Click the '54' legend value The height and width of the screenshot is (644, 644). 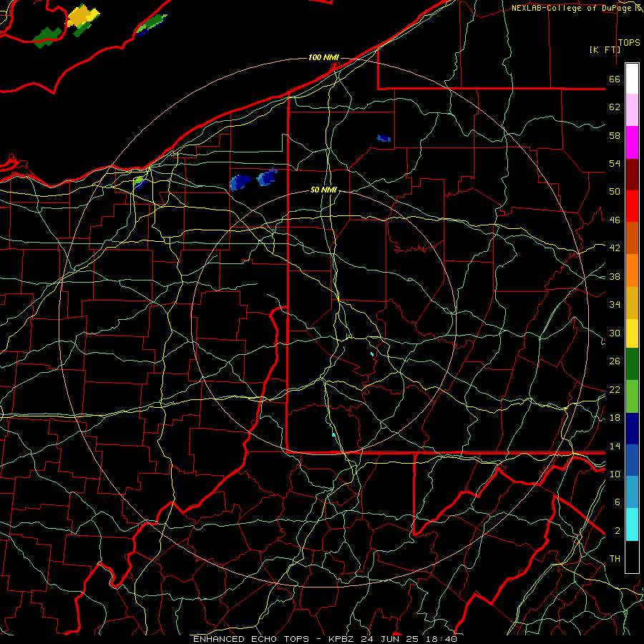click(x=615, y=163)
